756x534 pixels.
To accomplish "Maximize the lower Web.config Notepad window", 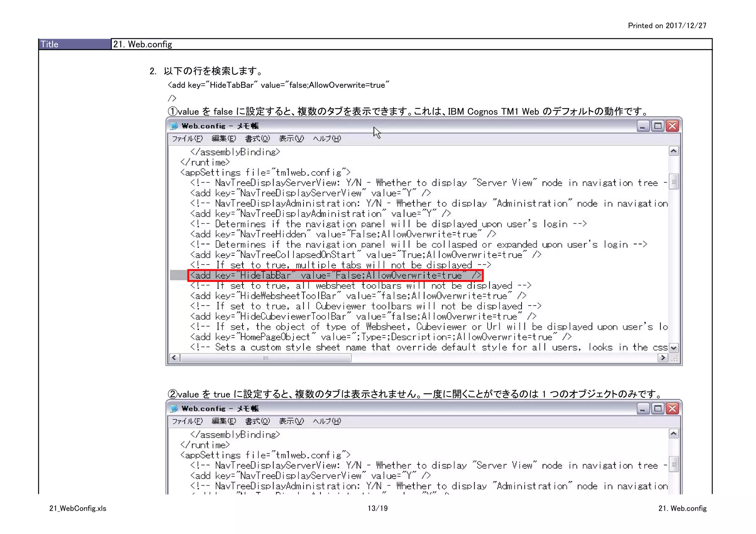I will 658,409.
